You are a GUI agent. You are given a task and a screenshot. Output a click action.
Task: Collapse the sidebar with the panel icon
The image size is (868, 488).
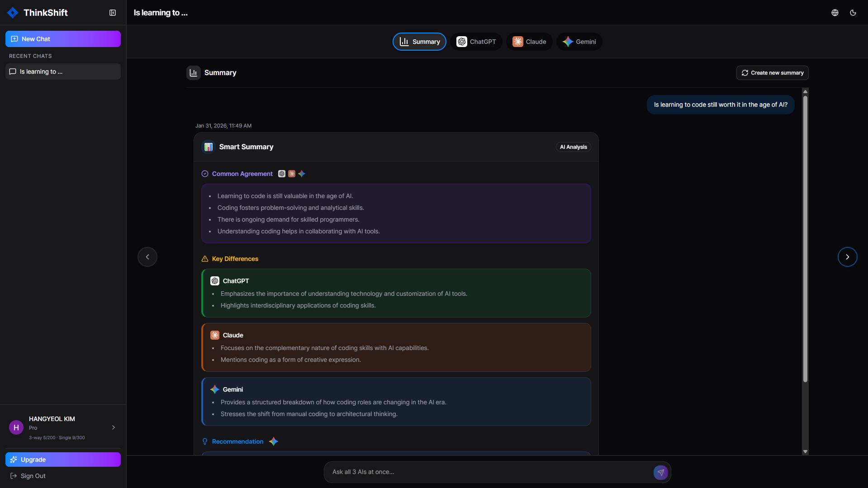[x=113, y=12]
